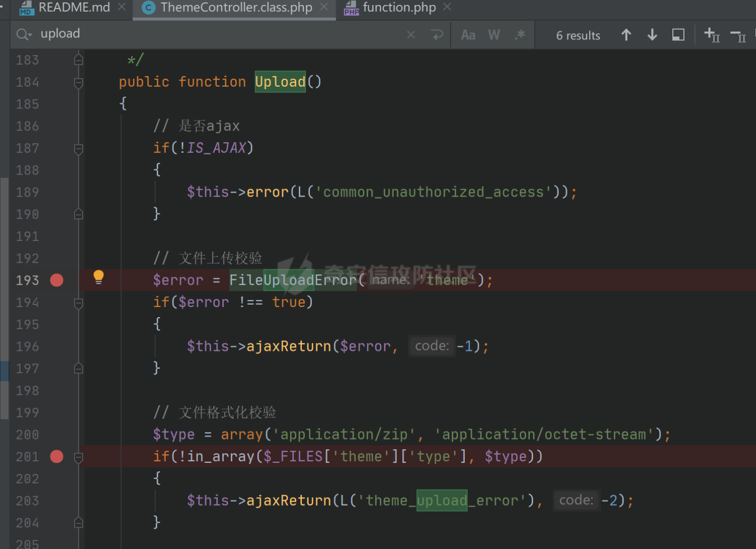Screen dimensions: 756x549
Task: Fold the if($error !== true) block
Action: tap(79, 302)
